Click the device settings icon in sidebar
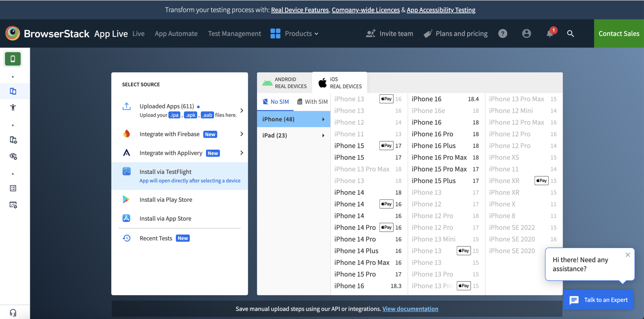 13,140
